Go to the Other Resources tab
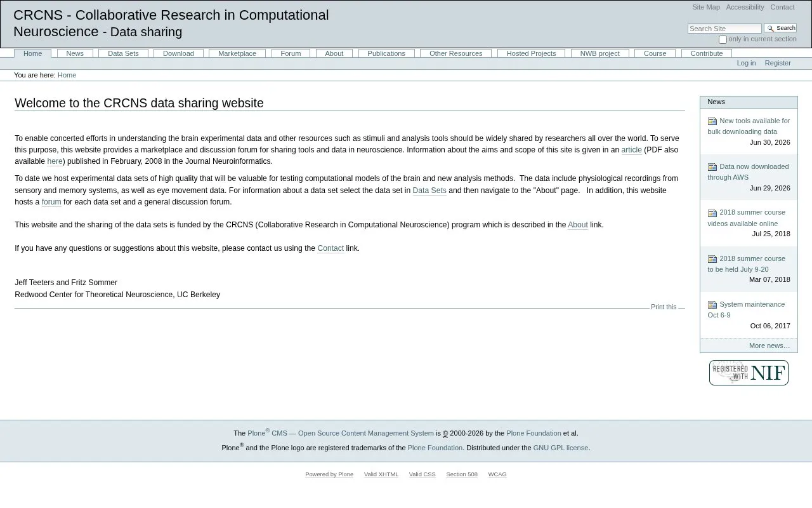 point(455,53)
